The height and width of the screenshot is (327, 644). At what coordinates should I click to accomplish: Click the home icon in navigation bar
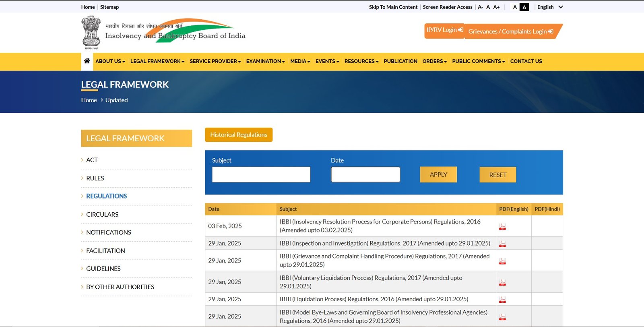[87, 61]
